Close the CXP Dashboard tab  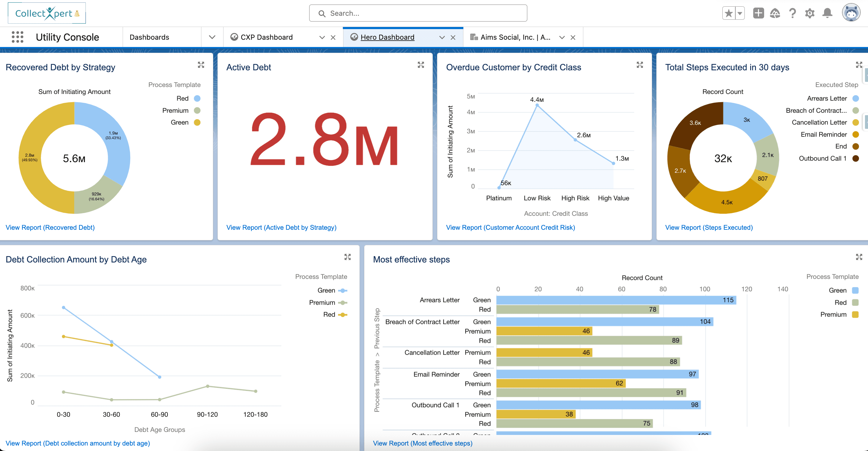point(333,38)
